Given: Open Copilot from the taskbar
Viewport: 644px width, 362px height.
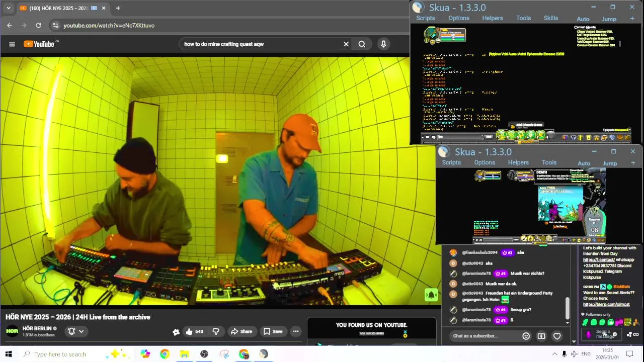Looking at the screenshot, I should [145, 354].
